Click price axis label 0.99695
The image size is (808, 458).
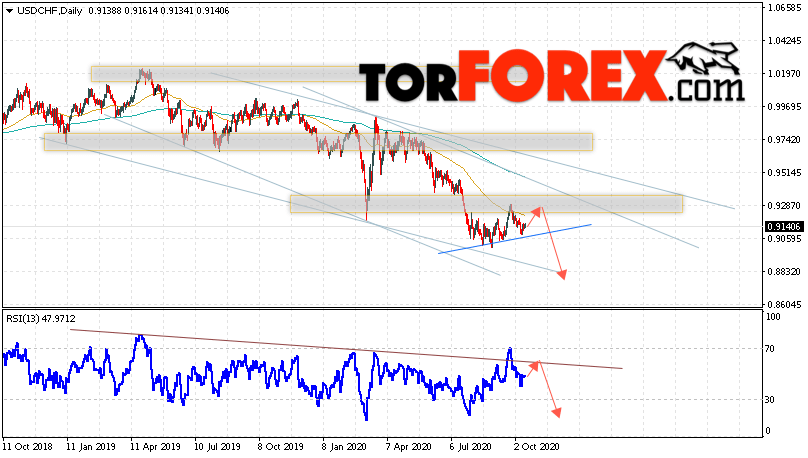point(784,107)
